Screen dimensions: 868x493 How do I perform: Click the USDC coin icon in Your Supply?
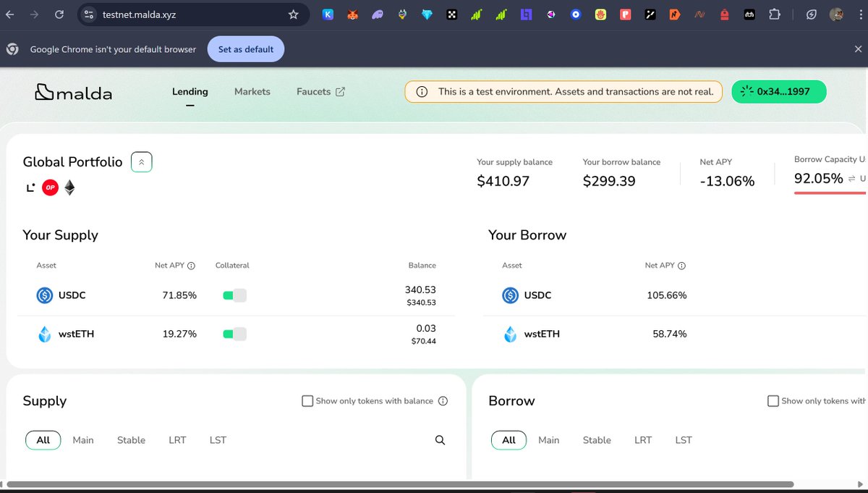click(45, 295)
